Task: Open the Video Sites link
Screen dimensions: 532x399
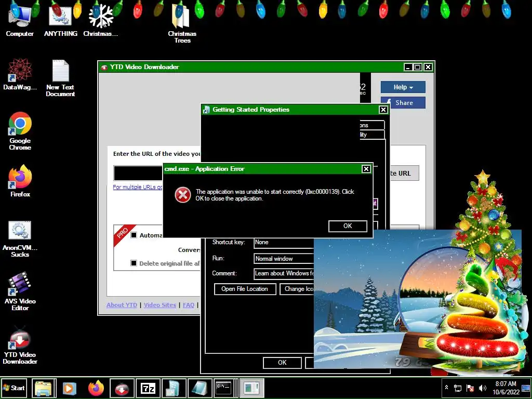Action: (x=160, y=305)
